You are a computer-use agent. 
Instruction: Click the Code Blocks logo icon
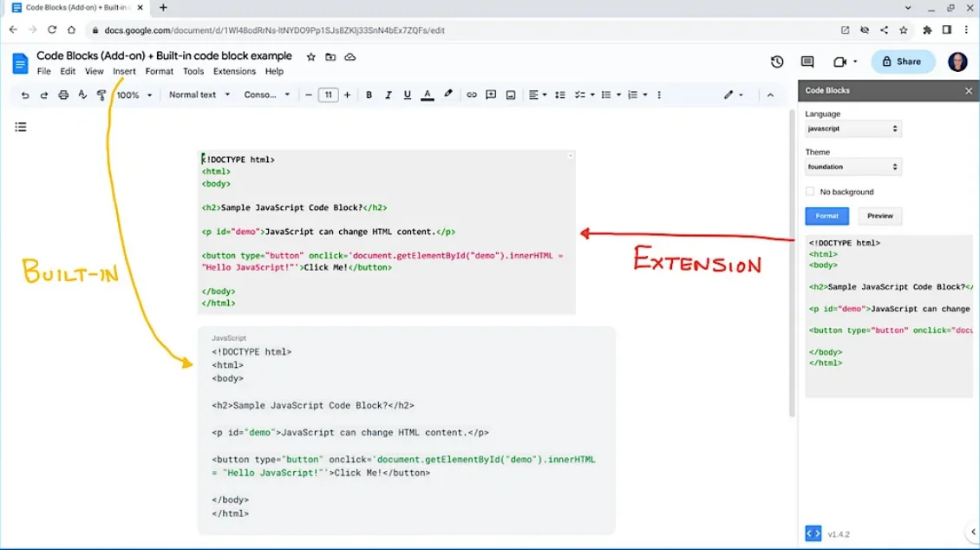point(813,534)
